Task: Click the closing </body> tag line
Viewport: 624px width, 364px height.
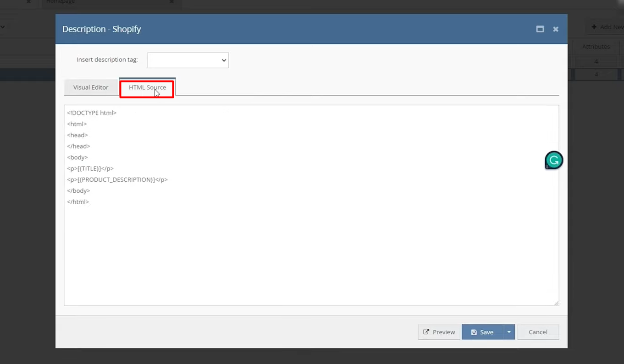Action: coord(78,190)
